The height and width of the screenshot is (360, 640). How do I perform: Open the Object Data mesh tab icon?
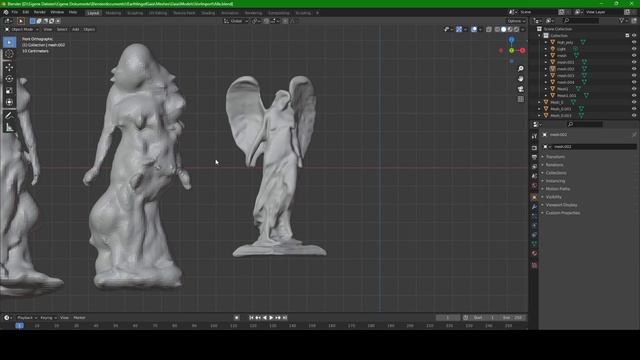[534, 244]
